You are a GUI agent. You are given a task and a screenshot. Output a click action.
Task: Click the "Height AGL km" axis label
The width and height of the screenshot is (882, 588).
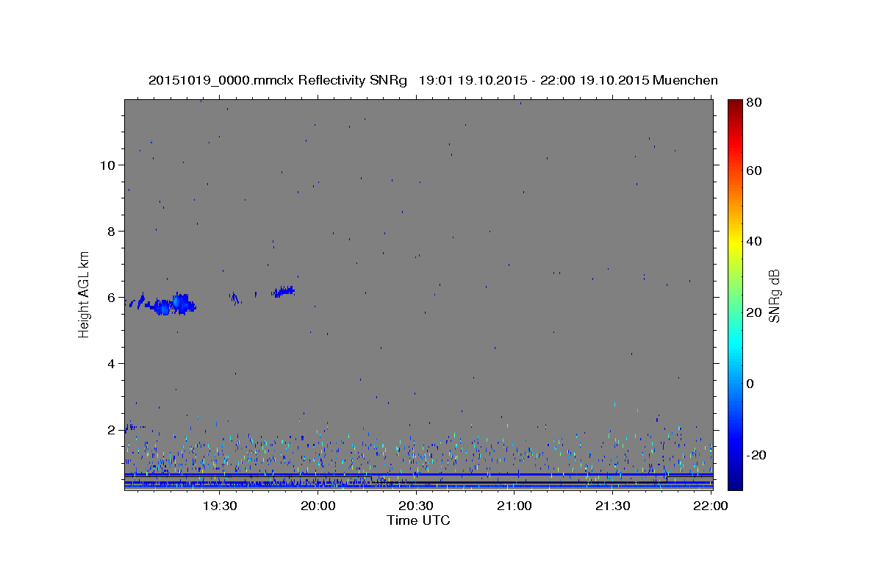coord(85,293)
